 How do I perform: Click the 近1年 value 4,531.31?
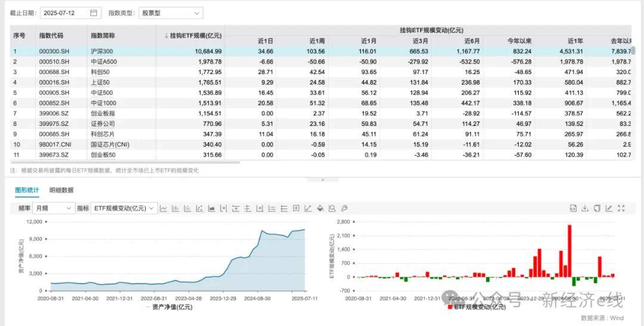click(x=572, y=51)
